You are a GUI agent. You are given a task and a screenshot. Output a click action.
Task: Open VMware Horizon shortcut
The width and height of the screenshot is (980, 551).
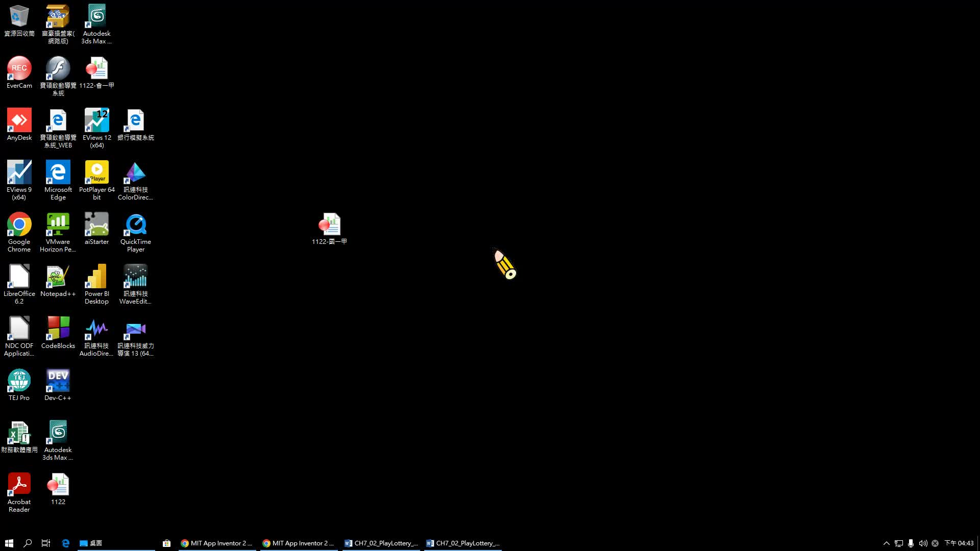click(58, 232)
